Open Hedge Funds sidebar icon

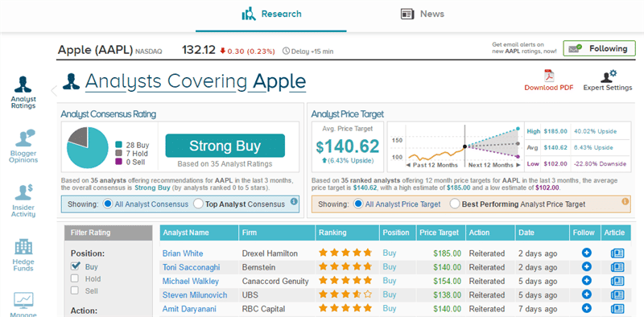23,255
